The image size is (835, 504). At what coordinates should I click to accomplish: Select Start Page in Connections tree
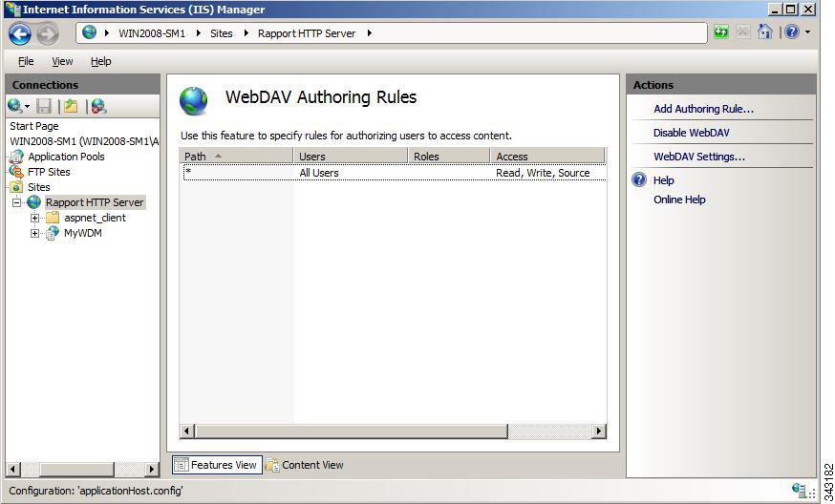click(x=34, y=126)
